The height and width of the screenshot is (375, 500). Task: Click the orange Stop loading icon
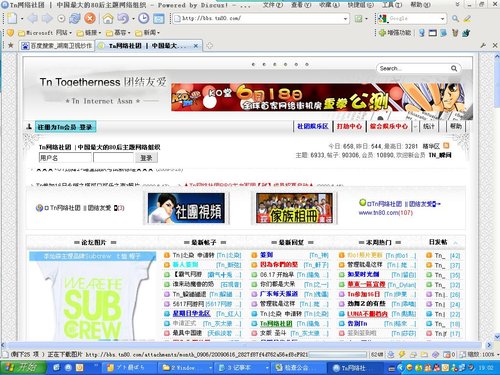click(x=89, y=18)
